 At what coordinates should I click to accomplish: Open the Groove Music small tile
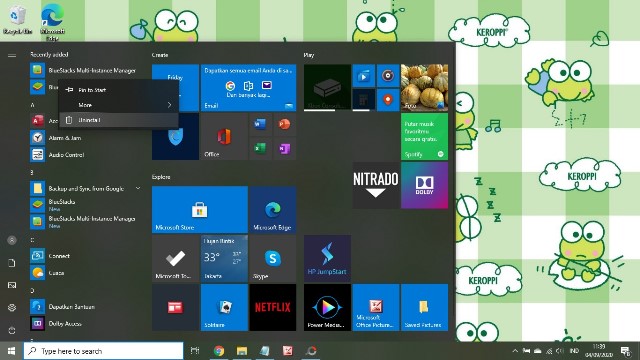click(388, 76)
